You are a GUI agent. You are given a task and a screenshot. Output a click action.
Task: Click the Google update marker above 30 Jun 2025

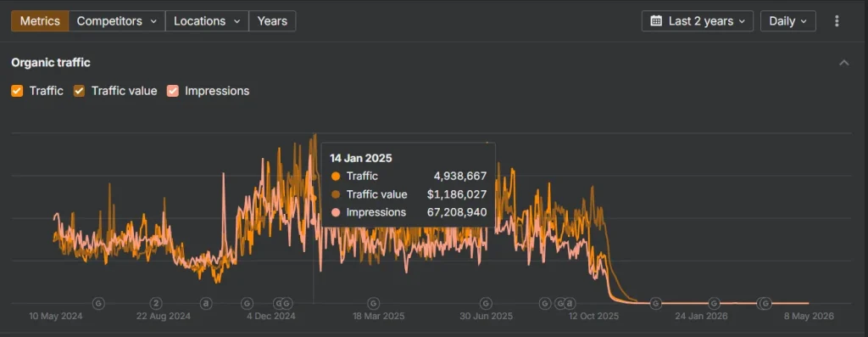(486, 303)
